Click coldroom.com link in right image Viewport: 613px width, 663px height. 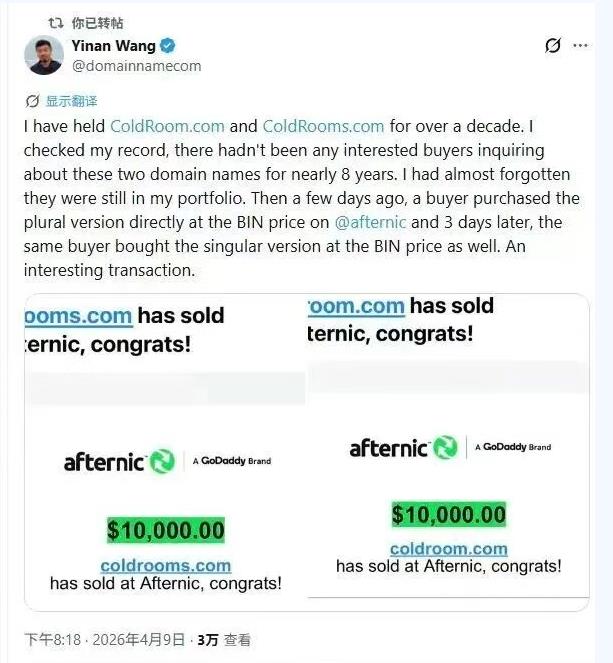(448, 549)
